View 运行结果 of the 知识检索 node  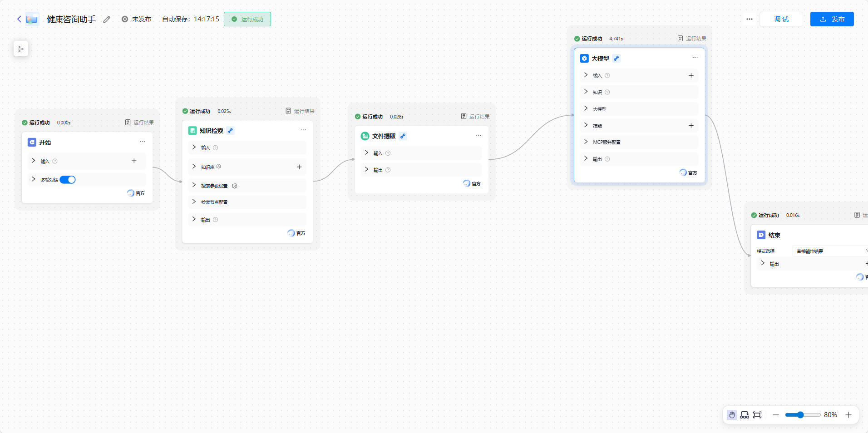[300, 111]
